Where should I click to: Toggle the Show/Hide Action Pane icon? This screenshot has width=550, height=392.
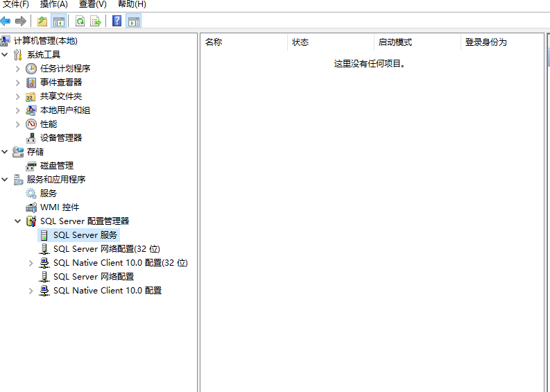[134, 22]
